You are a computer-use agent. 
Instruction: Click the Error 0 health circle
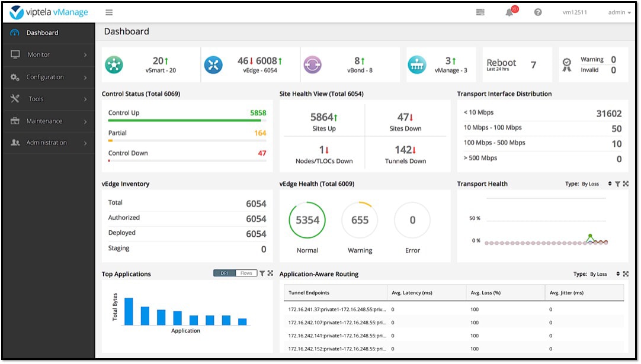(x=412, y=220)
